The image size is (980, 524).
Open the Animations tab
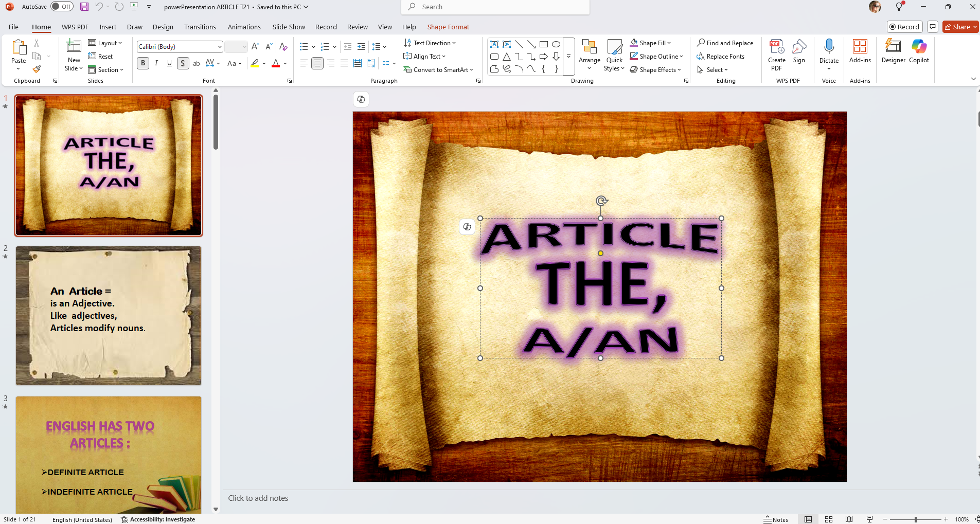244,27
